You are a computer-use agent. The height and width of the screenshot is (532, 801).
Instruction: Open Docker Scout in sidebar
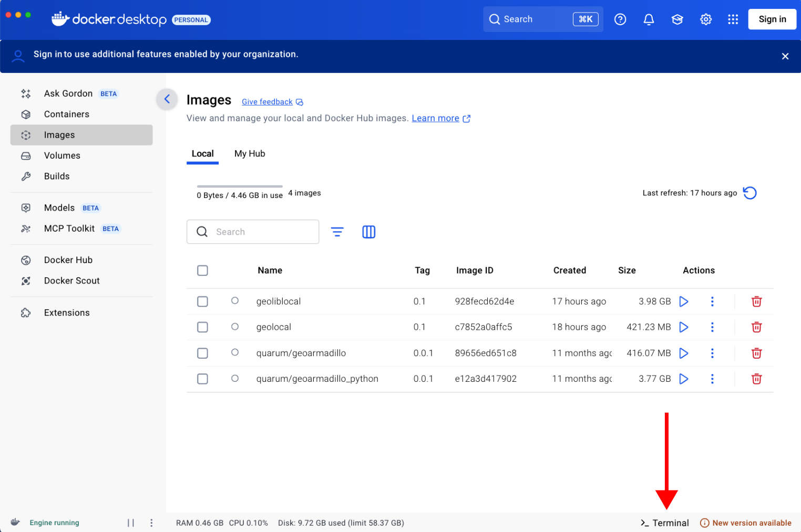(81, 280)
